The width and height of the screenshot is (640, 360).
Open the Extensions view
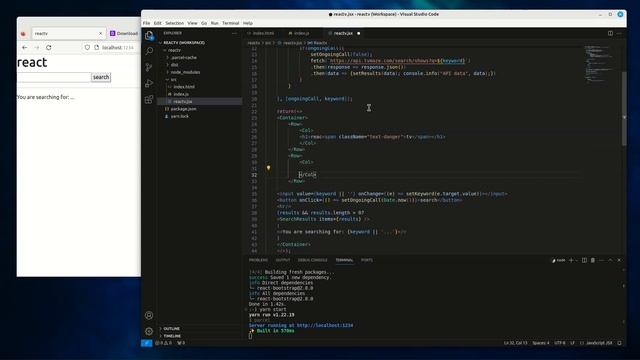pyautogui.click(x=149, y=99)
